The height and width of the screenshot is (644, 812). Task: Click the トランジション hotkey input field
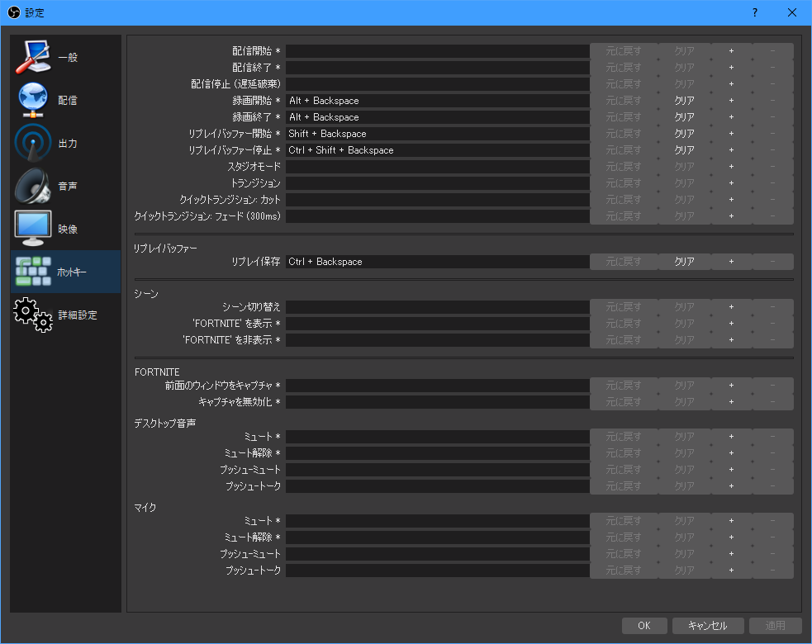pos(438,183)
